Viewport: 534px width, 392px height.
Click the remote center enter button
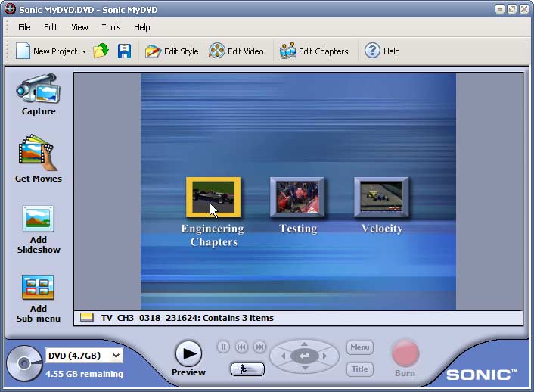(x=305, y=356)
